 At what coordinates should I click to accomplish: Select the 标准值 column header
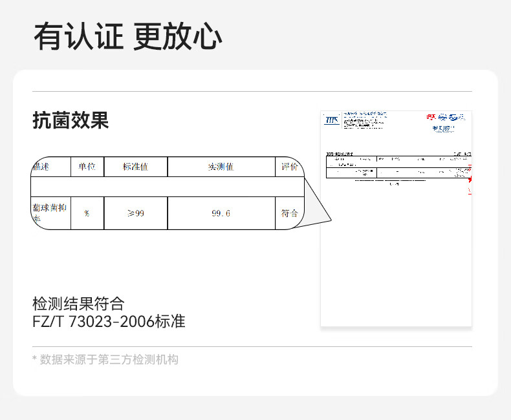[135, 167]
